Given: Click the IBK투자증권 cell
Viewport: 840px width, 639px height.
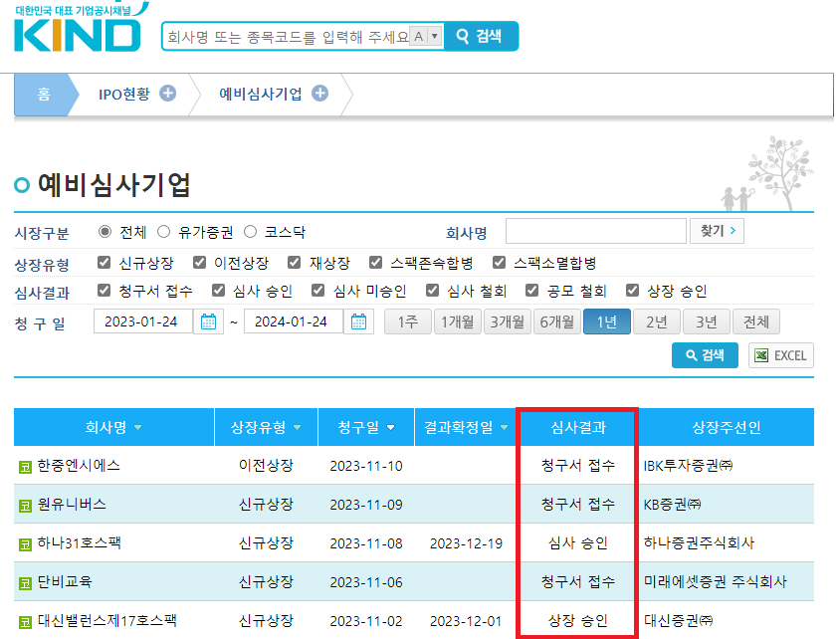Looking at the screenshot, I should (688, 466).
